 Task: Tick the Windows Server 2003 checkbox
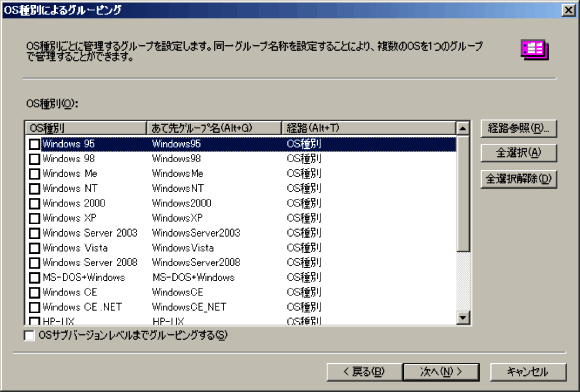(x=34, y=233)
